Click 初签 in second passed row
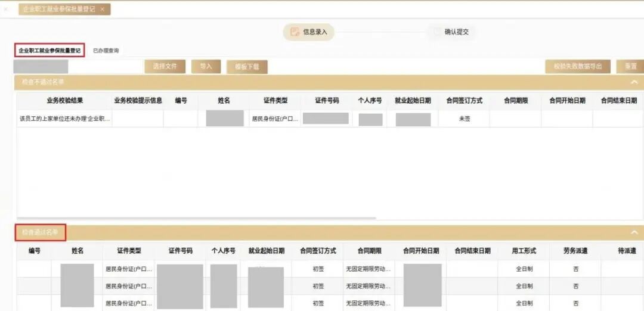This screenshot has width=644, height=311. tap(318, 286)
